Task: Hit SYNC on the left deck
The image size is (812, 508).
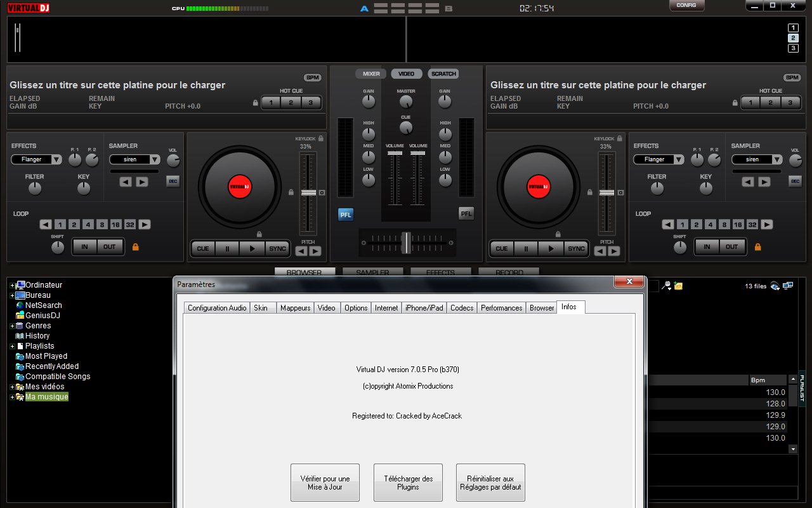Action: (277, 248)
